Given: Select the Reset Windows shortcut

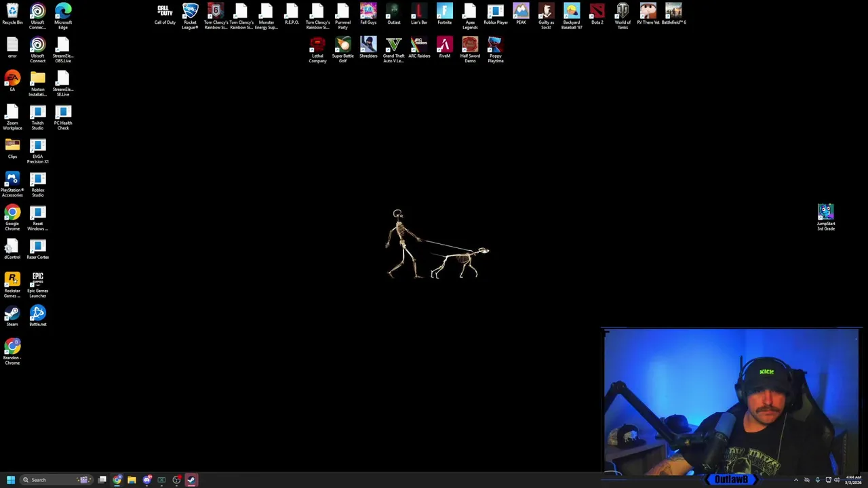Looking at the screenshot, I should pyautogui.click(x=37, y=218).
